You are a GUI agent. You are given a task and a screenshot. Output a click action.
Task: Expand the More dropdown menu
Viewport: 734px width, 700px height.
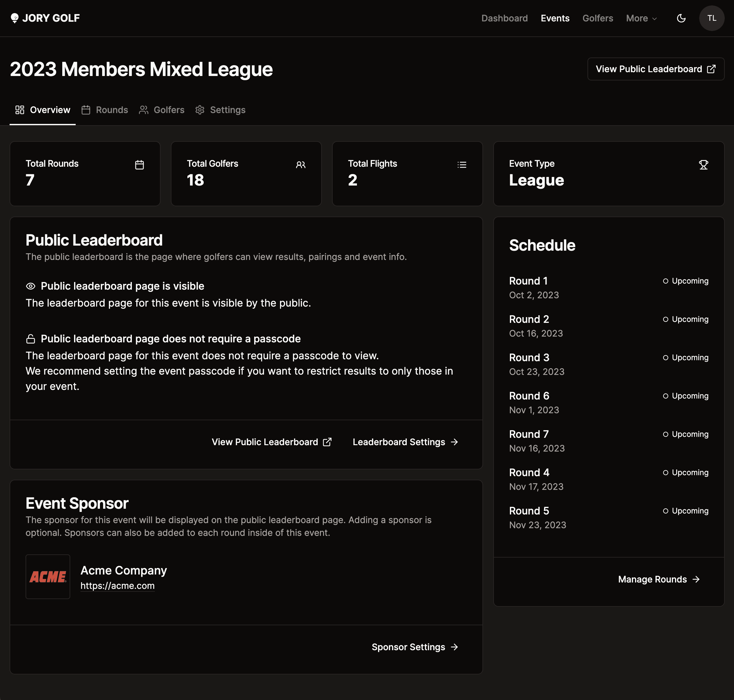641,18
